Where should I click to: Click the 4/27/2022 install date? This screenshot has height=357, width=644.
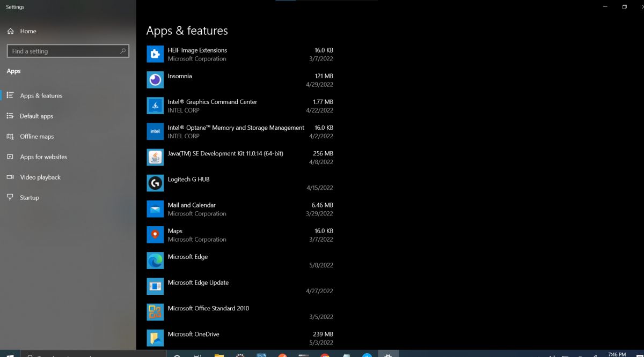(x=320, y=291)
